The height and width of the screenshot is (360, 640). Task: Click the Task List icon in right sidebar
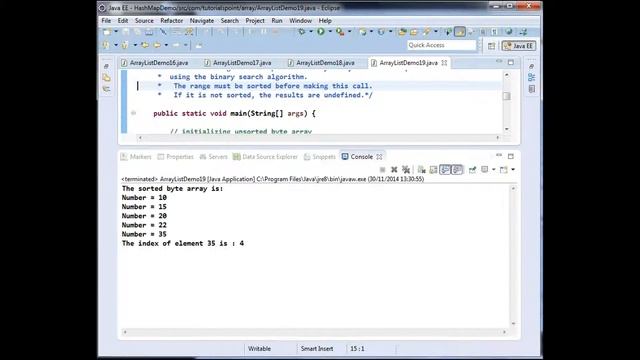tap(531, 89)
